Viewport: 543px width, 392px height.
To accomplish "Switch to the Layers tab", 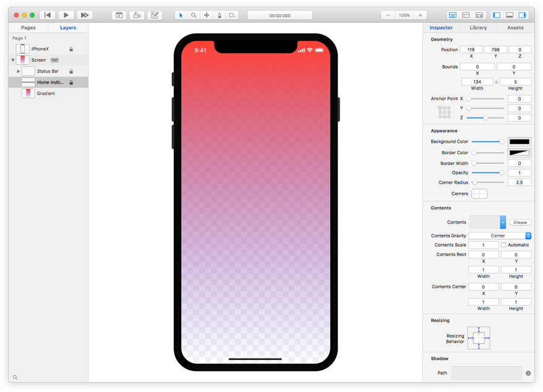I will (x=68, y=28).
